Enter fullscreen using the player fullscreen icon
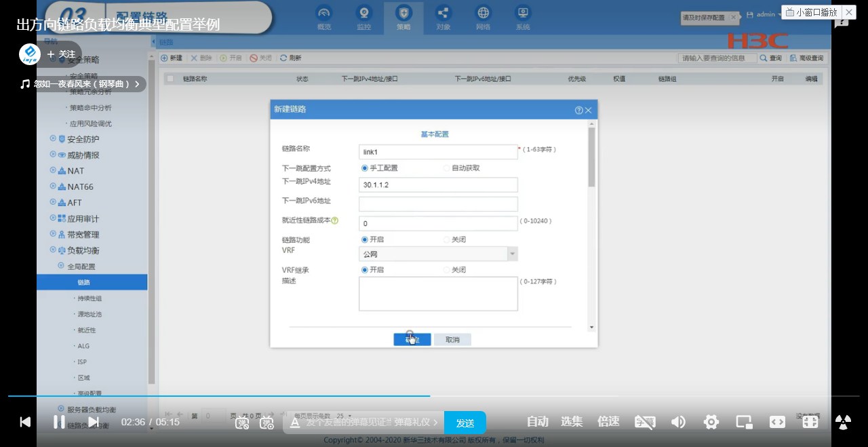 pos(810,422)
